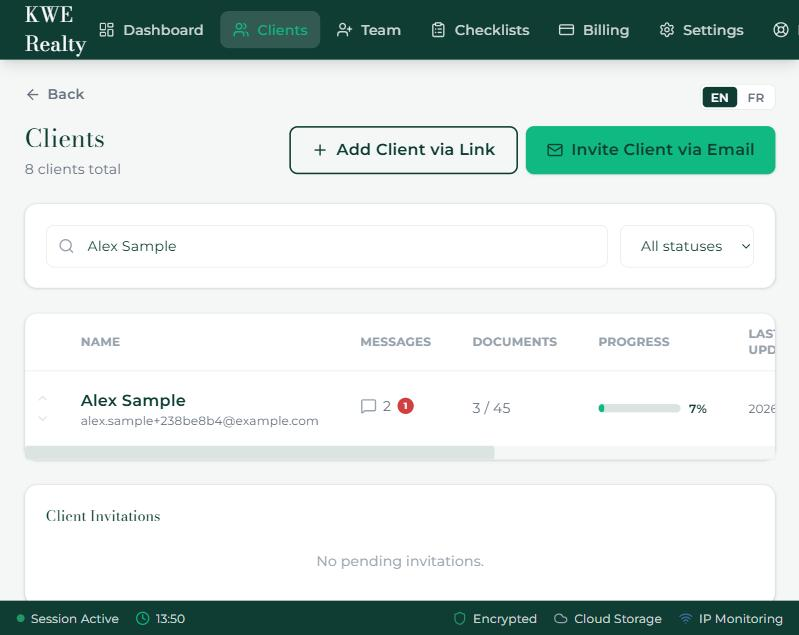Switch language to EN
799x635 pixels.
[x=720, y=97]
